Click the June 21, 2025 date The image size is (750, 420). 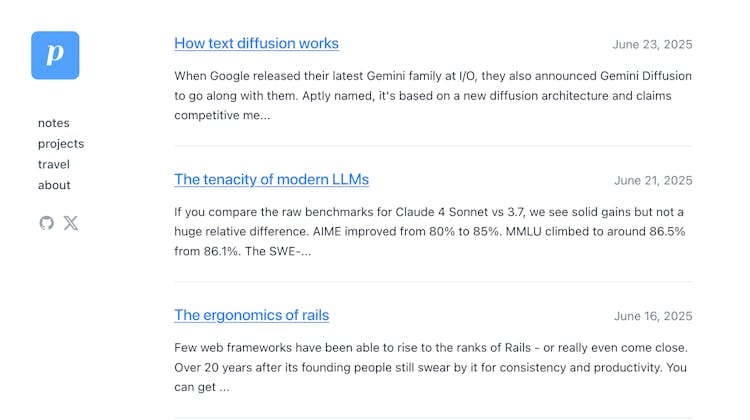tap(653, 181)
